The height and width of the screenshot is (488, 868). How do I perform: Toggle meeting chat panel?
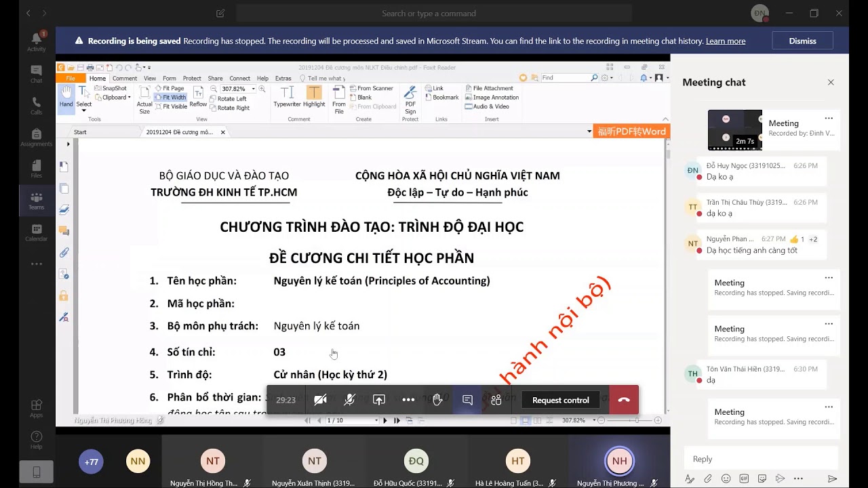[467, 400]
